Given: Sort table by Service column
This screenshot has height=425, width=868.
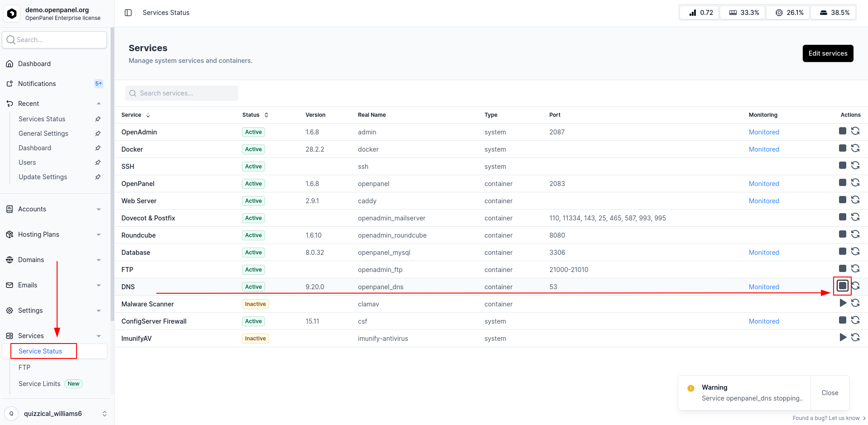Looking at the screenshot, I should tap(135, 115).
